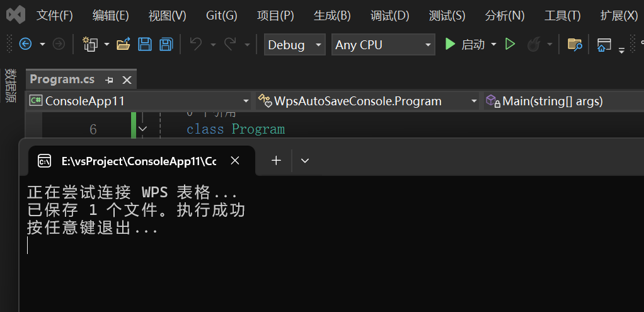Screen dimensions: 644x312
Task: Click the find in files icon
Action: (x=574, y=44)
